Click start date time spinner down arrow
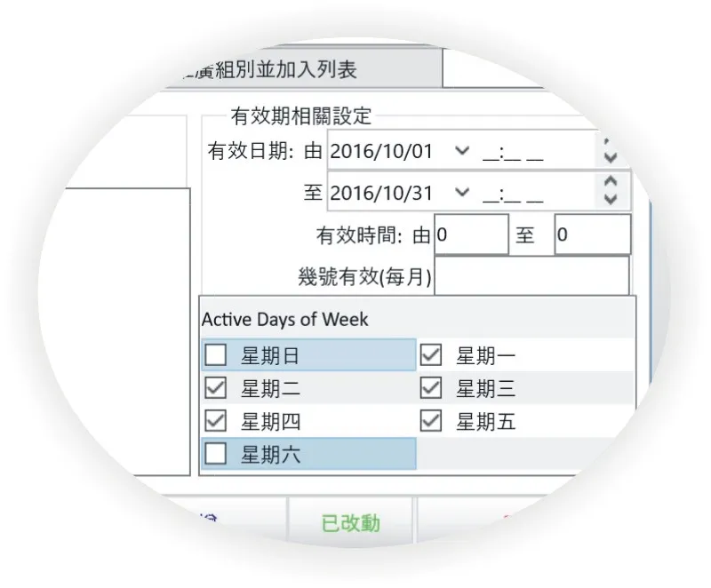711x588 pixels. 611,157
